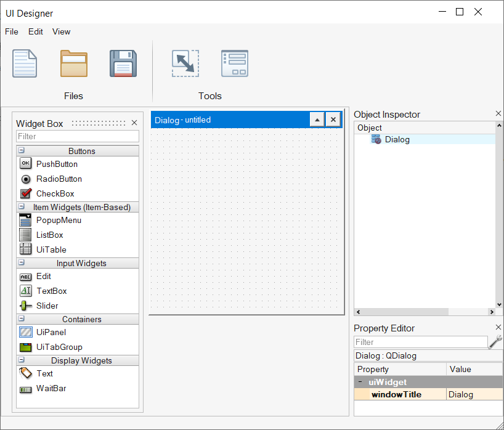Screen dimensions: 504x430
Task: Open the File menu
Action: [12, 31]
